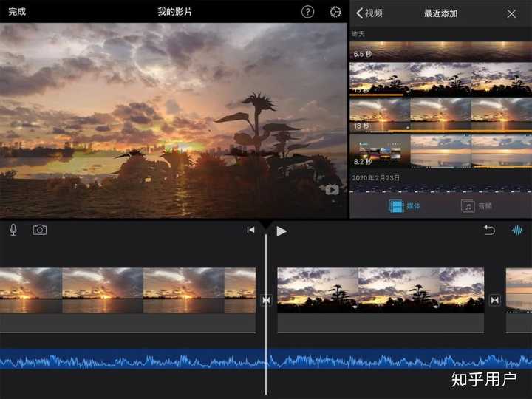Viewport: 532px width, 399px height.
Task: Close the media browser panel
Action: coord(511,13)
